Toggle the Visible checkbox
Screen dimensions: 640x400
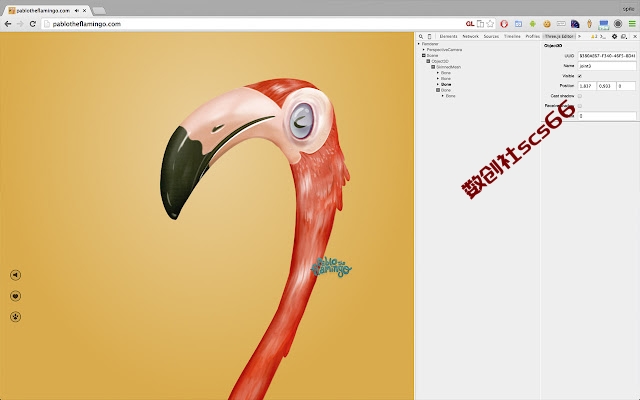click(x=580, y=76)
